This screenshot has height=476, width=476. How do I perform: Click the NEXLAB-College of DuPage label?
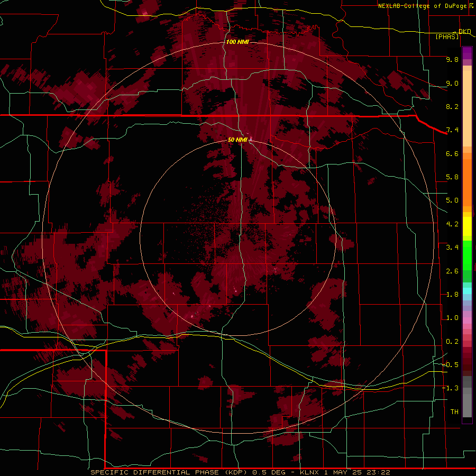(x=422, y=6)
